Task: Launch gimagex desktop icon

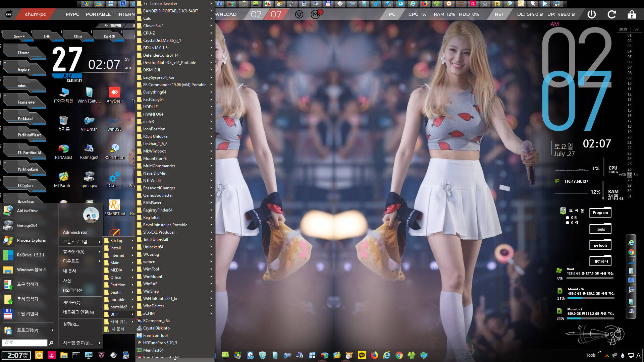Action: (89, 180)
